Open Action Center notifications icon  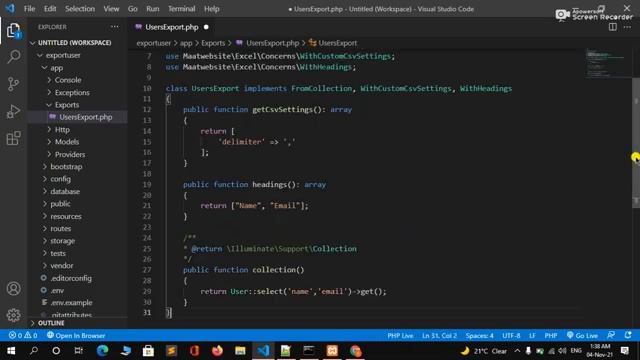(624, 351)
